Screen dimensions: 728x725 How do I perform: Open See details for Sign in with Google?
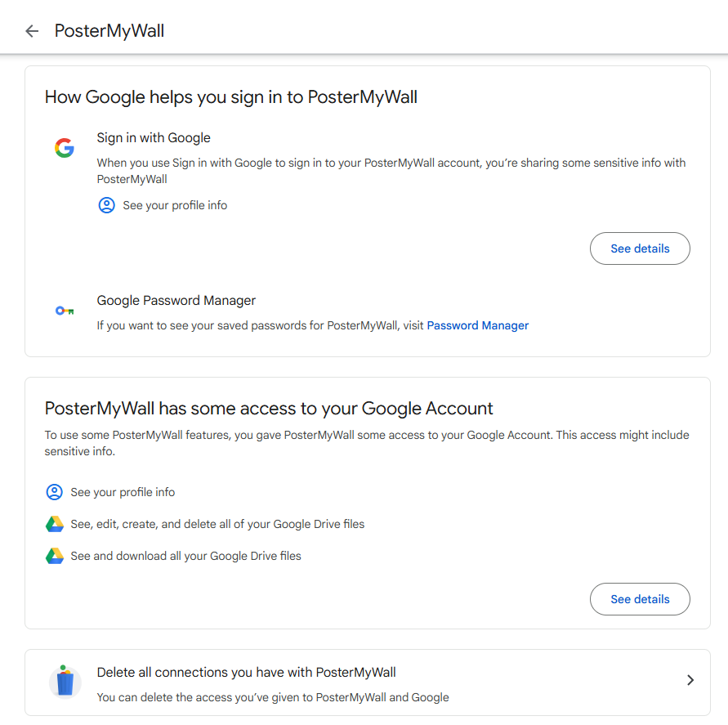[640, 248]
